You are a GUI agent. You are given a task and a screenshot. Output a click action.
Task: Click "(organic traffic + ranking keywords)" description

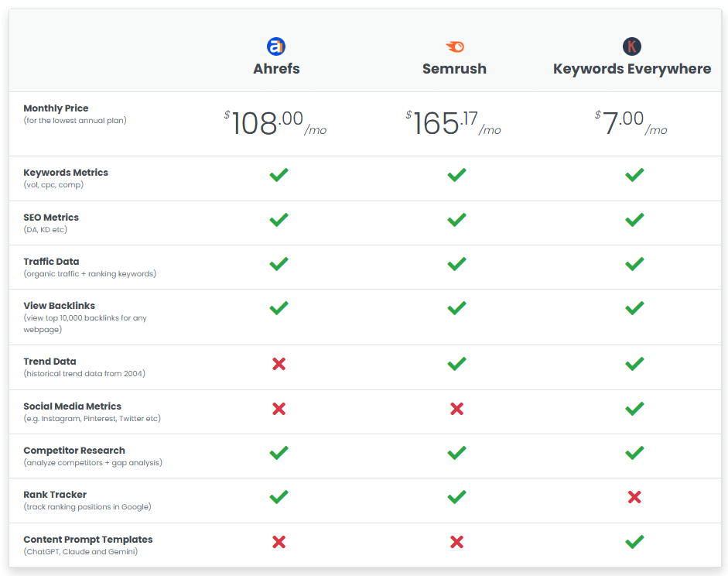pos(90,273)
